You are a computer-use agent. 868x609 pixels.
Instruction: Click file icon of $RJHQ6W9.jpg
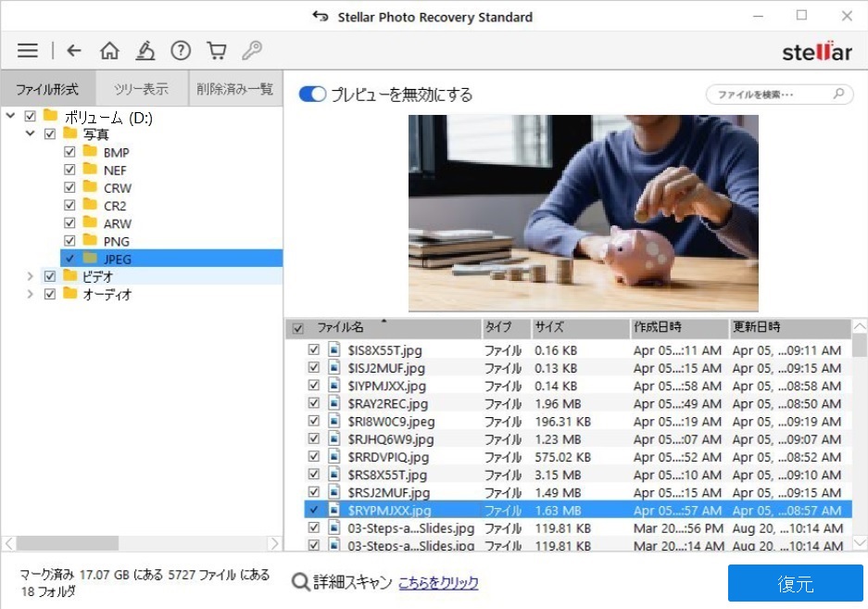coord(333,438)
